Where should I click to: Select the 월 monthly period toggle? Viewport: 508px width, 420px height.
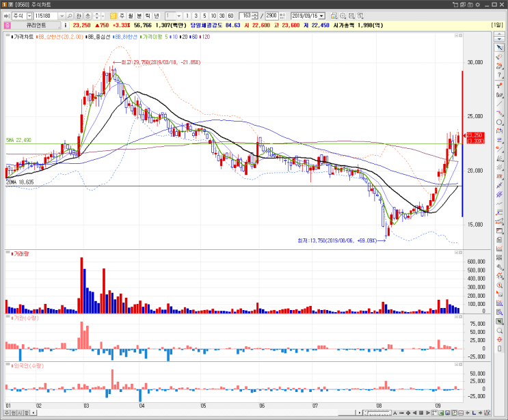[131, 16]
